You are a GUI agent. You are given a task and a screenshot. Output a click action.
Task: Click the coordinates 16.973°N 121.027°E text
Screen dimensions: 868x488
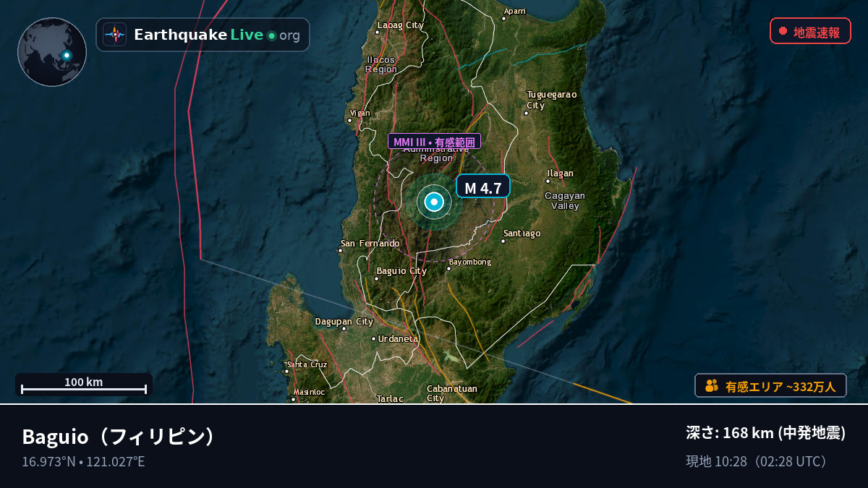(83, 461)
